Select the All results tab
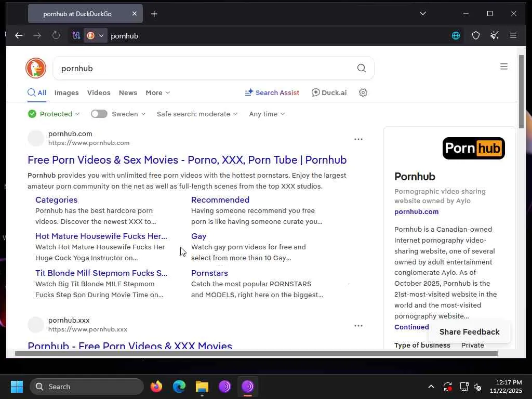 [x=37, y=92]
